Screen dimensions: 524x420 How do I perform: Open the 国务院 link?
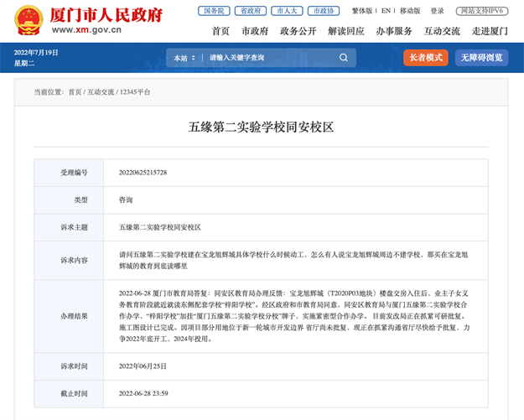214,11
